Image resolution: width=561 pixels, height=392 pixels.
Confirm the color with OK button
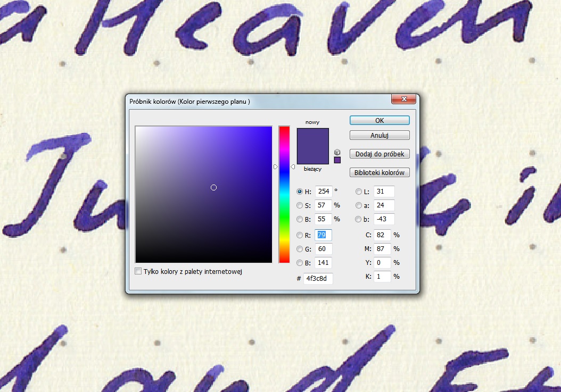tap(379, 120)
